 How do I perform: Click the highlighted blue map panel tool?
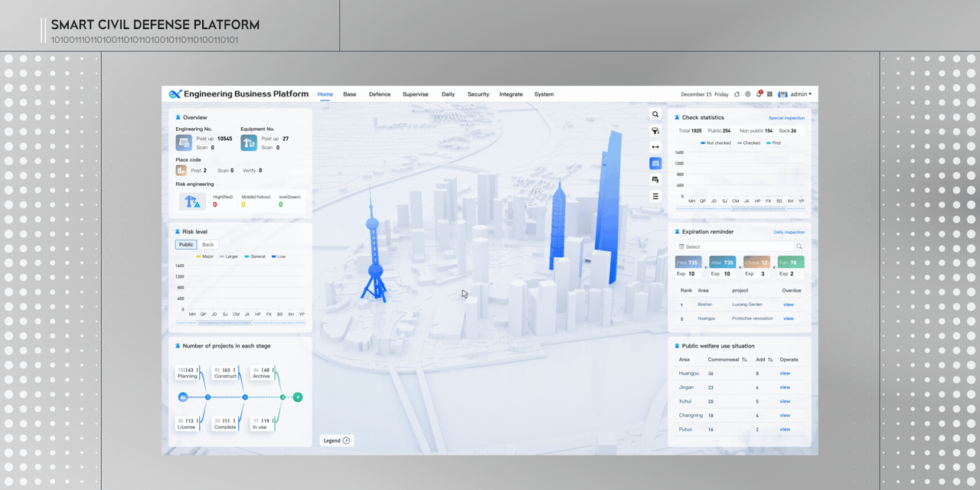[655, 163]
